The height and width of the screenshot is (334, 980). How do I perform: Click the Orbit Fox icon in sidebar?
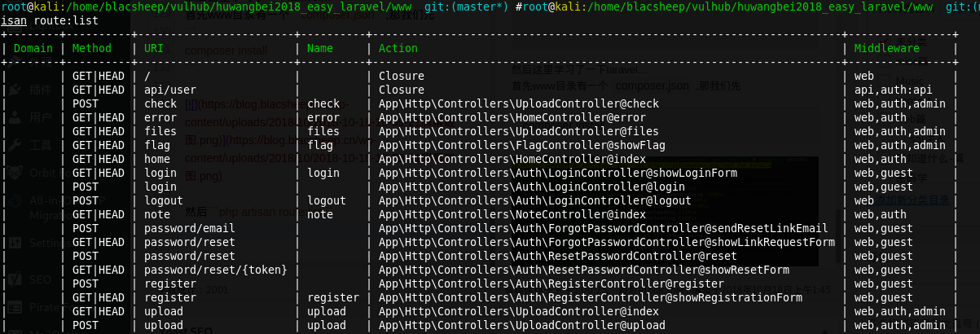point(15,173)
